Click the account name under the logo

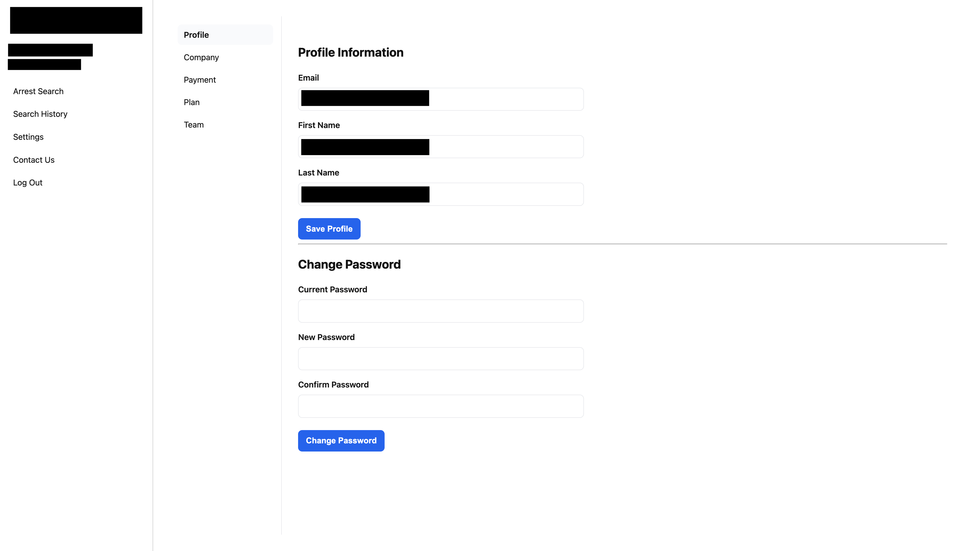(50, 50)
